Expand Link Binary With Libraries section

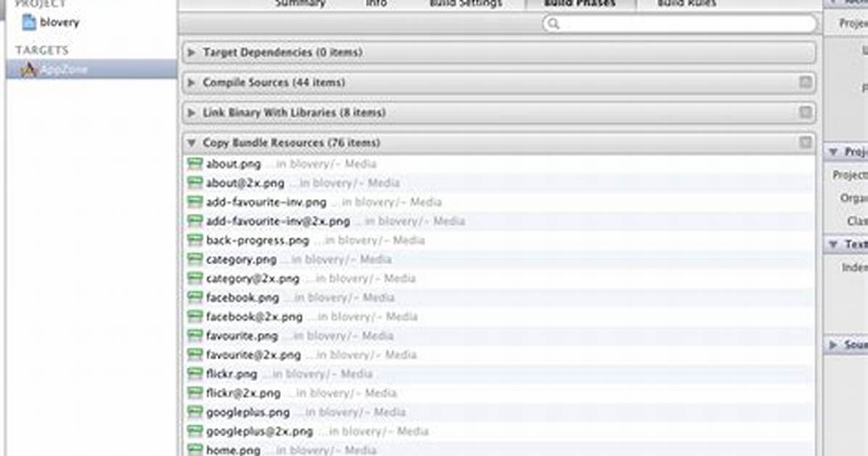tap(192, 113)
